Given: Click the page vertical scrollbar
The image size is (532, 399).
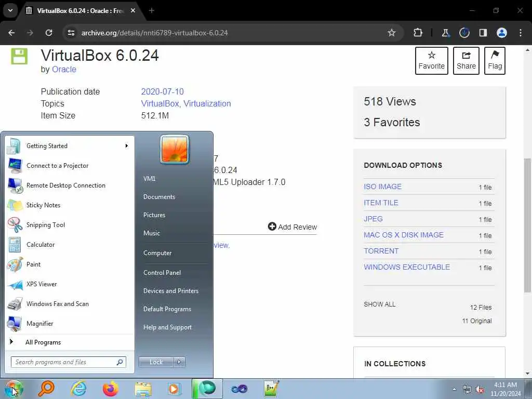Looking at the screenshot, I should (528, 225).
